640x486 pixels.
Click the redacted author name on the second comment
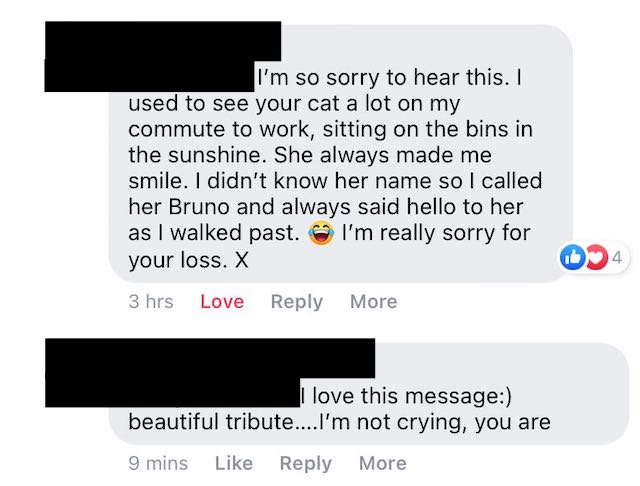coord(210,373)
